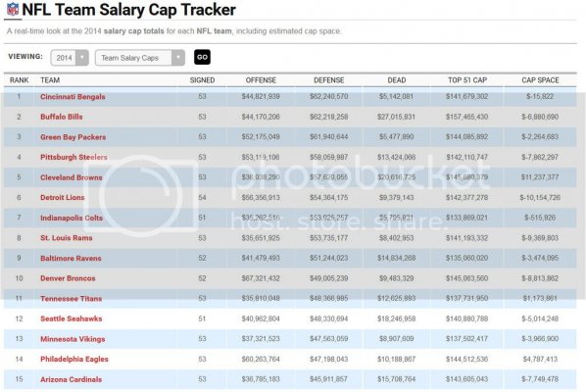Open the Seattle Seahawks link
586x392 pixels.
pos(71,318)
